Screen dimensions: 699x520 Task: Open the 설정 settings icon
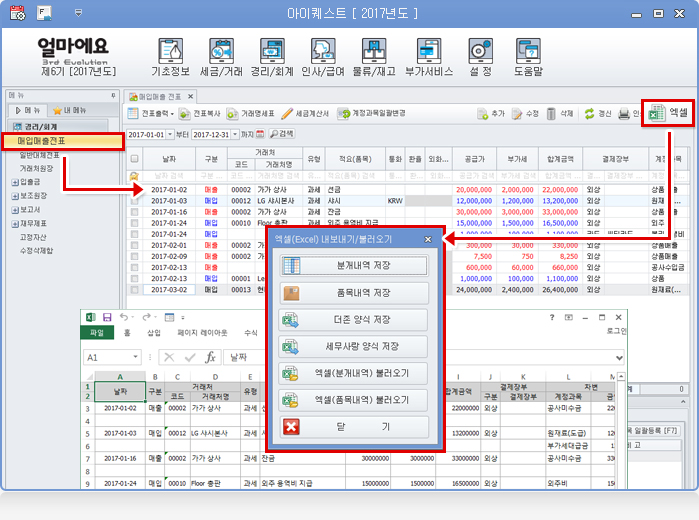[x=480, y=51]
